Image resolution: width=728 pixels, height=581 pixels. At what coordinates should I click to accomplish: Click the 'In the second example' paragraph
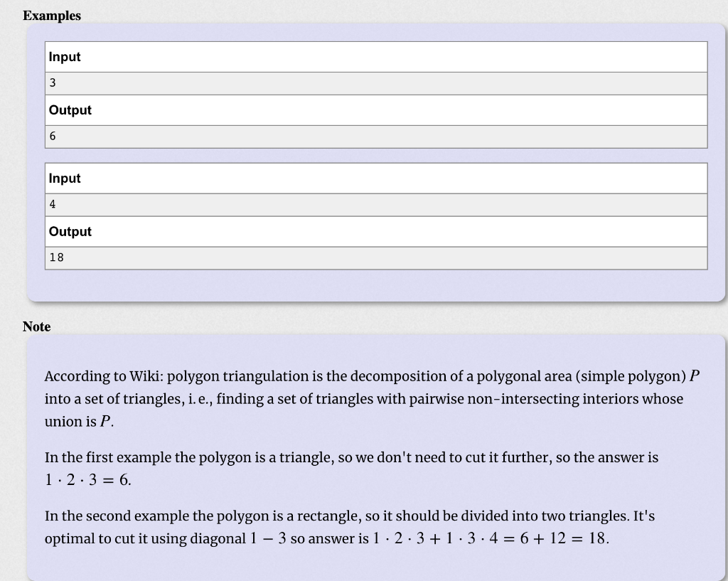point(350,527)
